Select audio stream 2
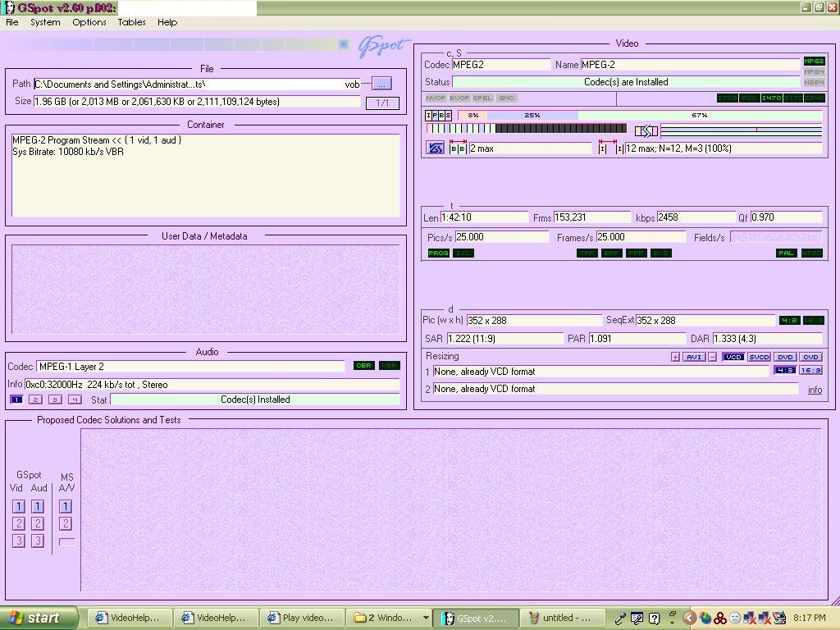This screenshot has width=840, height=630. point(35,399)
